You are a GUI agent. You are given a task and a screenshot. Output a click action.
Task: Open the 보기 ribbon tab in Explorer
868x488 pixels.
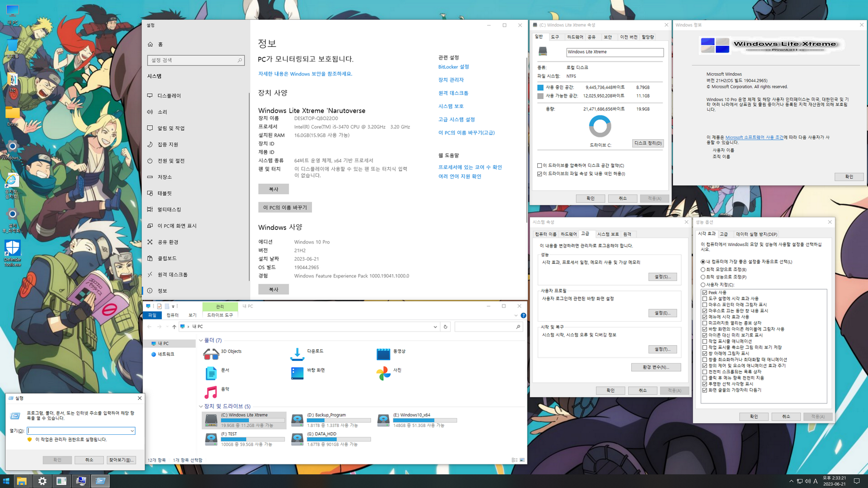pos(192,315)
